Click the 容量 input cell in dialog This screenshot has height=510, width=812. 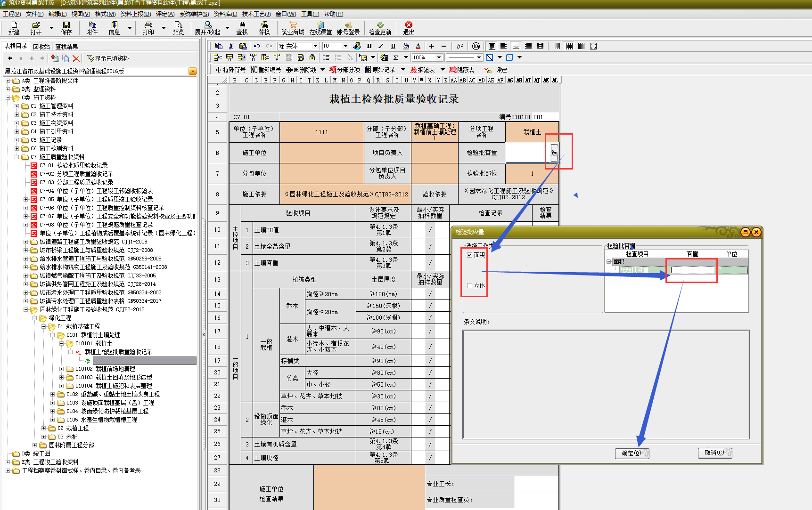tap(692, 270)
